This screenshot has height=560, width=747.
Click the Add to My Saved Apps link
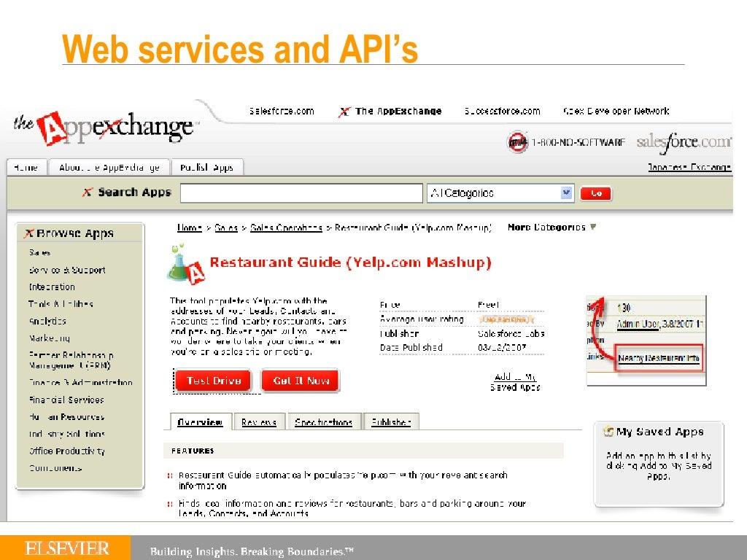(515, 382)
